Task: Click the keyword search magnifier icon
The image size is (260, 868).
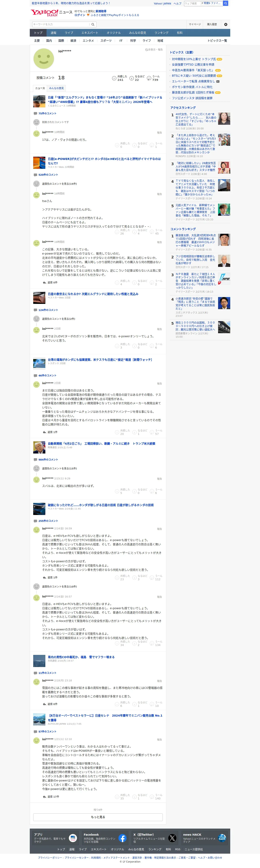Action: tap(93, 24)
